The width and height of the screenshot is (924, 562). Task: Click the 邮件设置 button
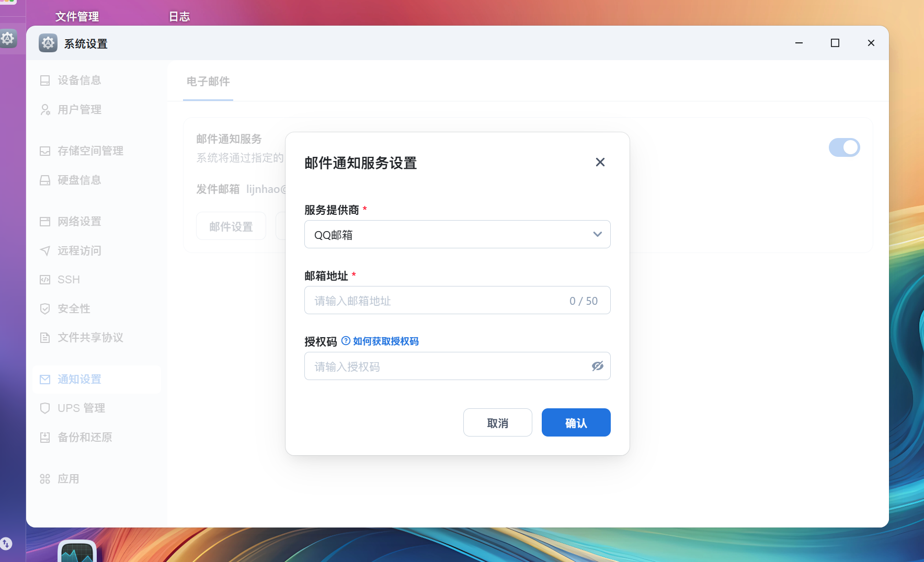[231, 226]
